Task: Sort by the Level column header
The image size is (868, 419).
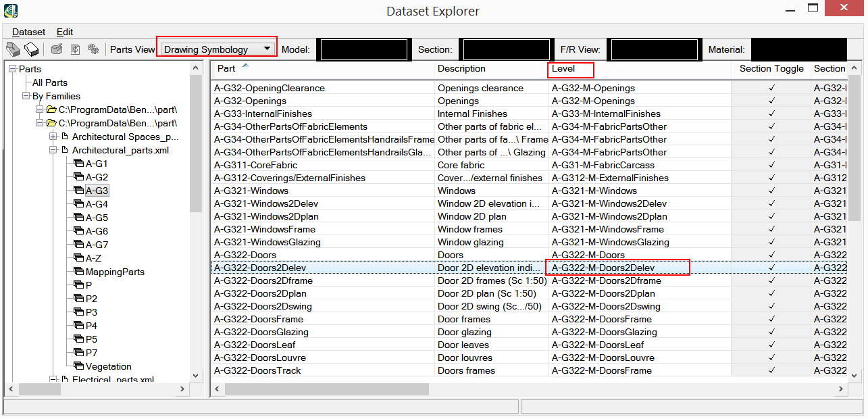Action: (x=640, y=68)
